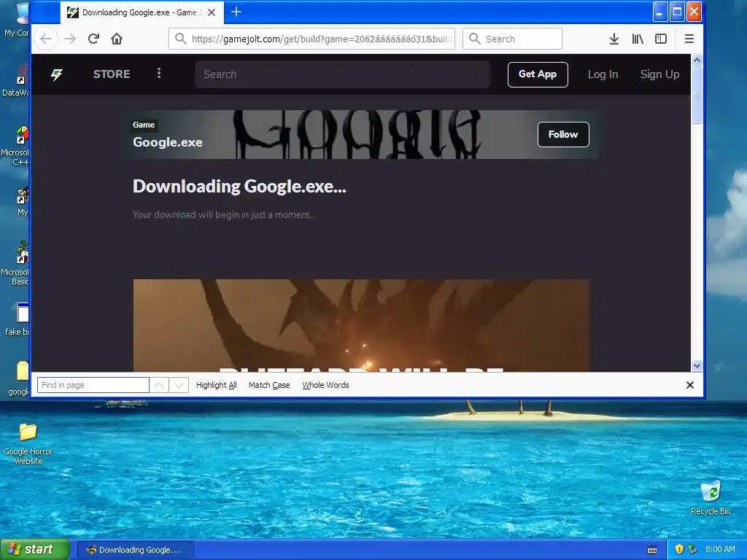
Task: Open the Firefox hamburger menu
Action: click(689, 39)
